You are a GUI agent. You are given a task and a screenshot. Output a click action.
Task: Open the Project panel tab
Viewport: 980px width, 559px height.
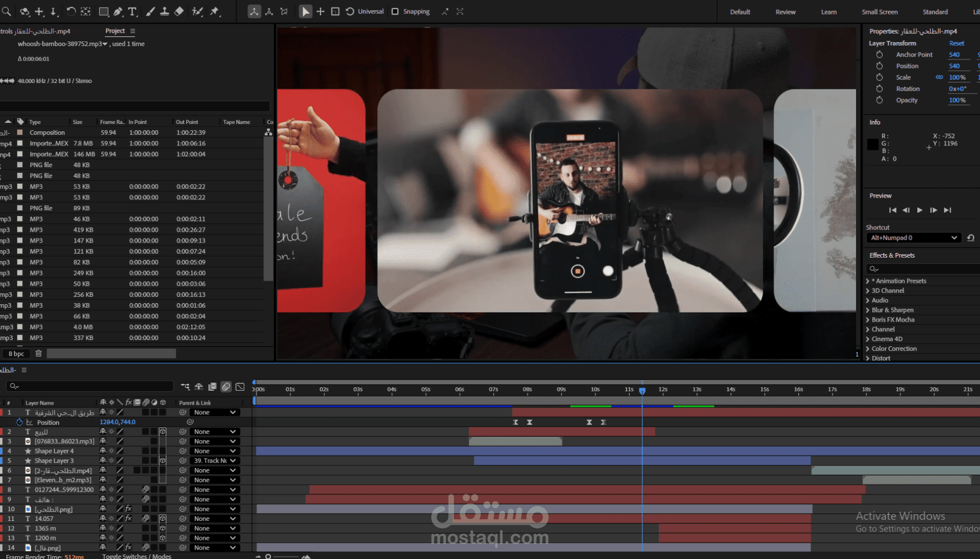(x=115, y=31)
